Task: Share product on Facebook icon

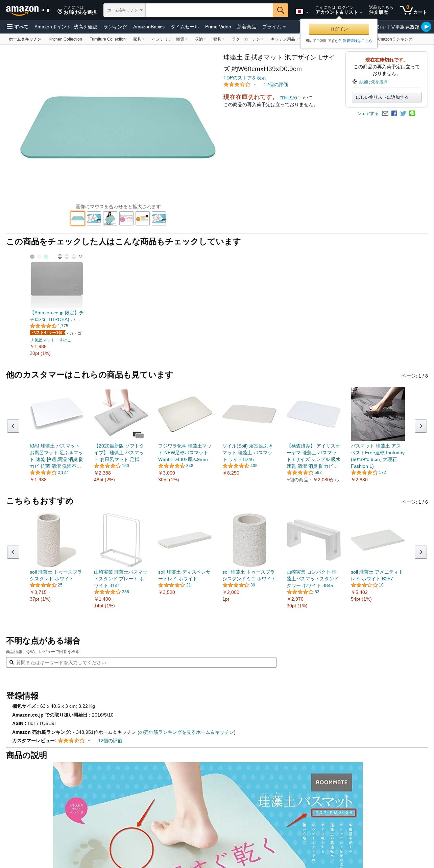Action: tap(394, 114)
